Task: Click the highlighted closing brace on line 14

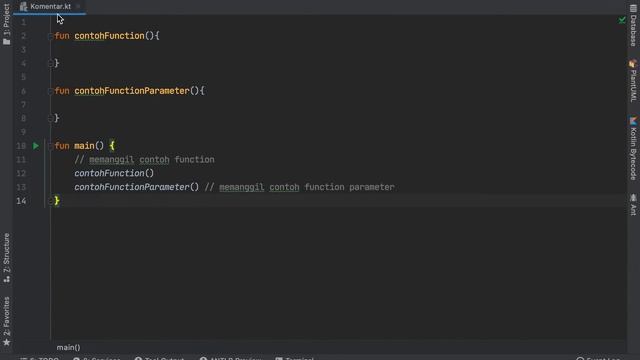Action: coord(57,200)
